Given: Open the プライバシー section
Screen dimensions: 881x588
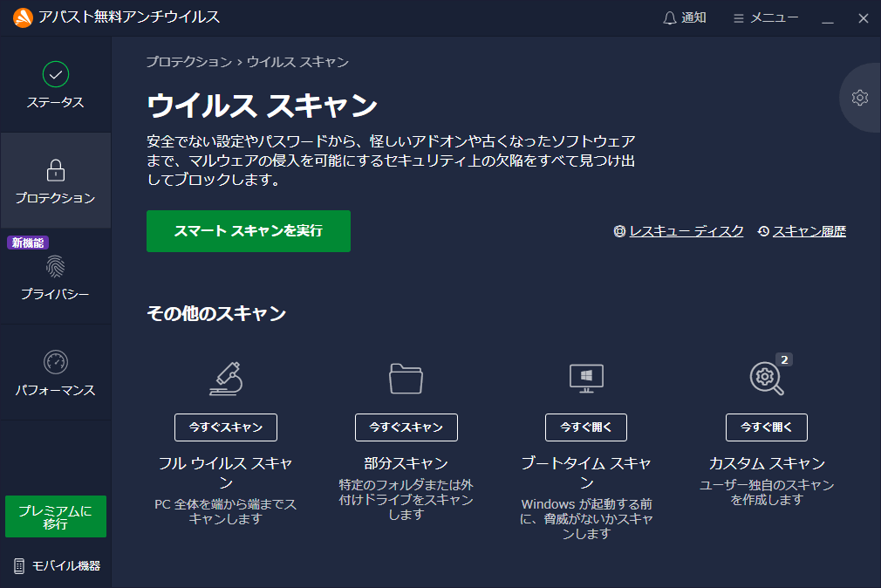Looking at the screenshot, I should tap(56, 277).
